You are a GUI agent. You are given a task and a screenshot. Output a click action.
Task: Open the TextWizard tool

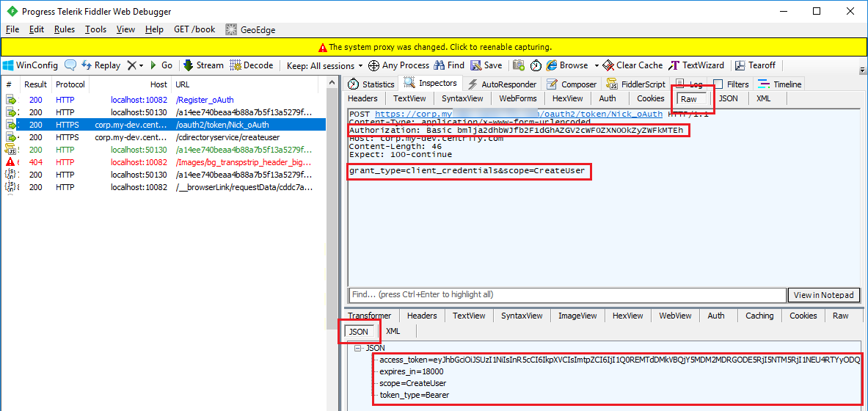tap(698, 65)
